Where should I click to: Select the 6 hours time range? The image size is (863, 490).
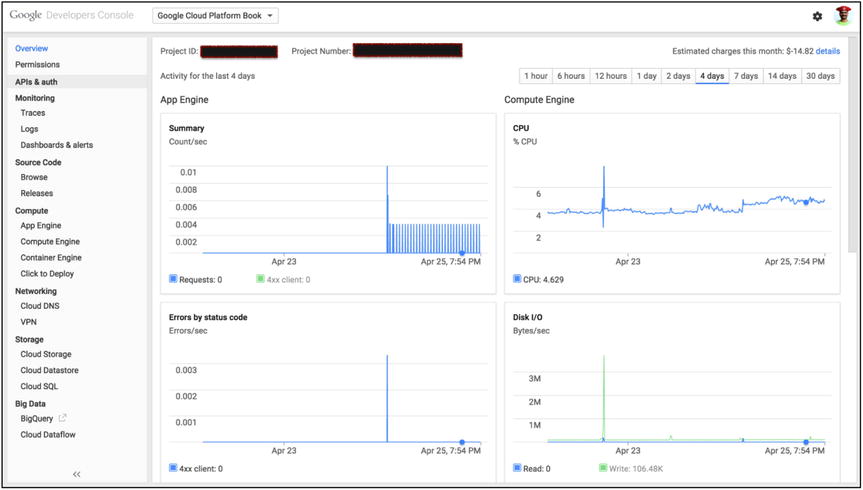tap(571, 76)
